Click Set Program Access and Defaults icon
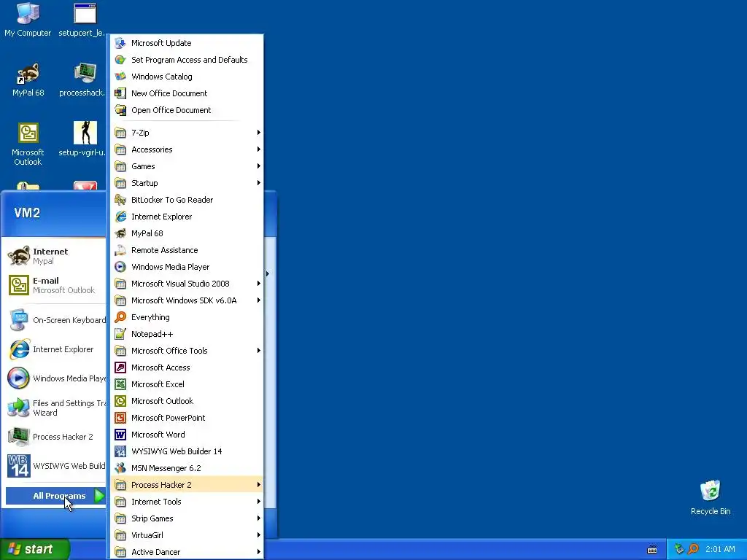This screenshot has width=747, height=560. (120, 60)
